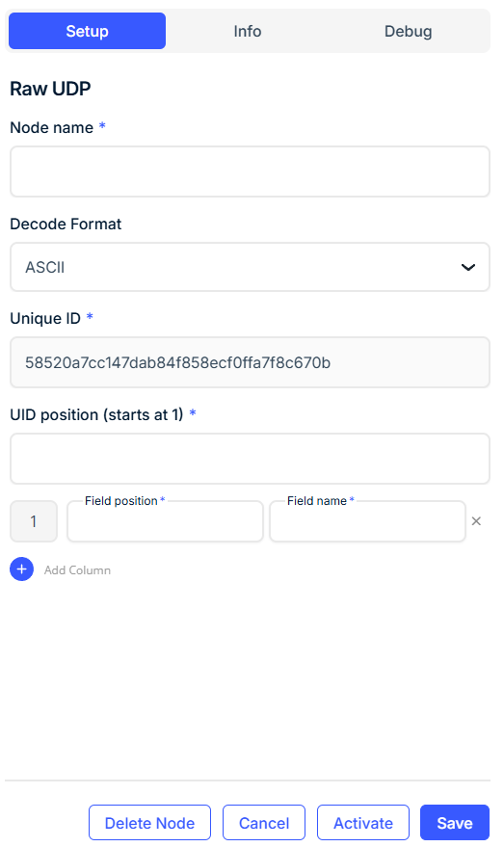Click the blue plus Add Column icon
This screenshot has height=847, width=504.
[x=21, y=569]
